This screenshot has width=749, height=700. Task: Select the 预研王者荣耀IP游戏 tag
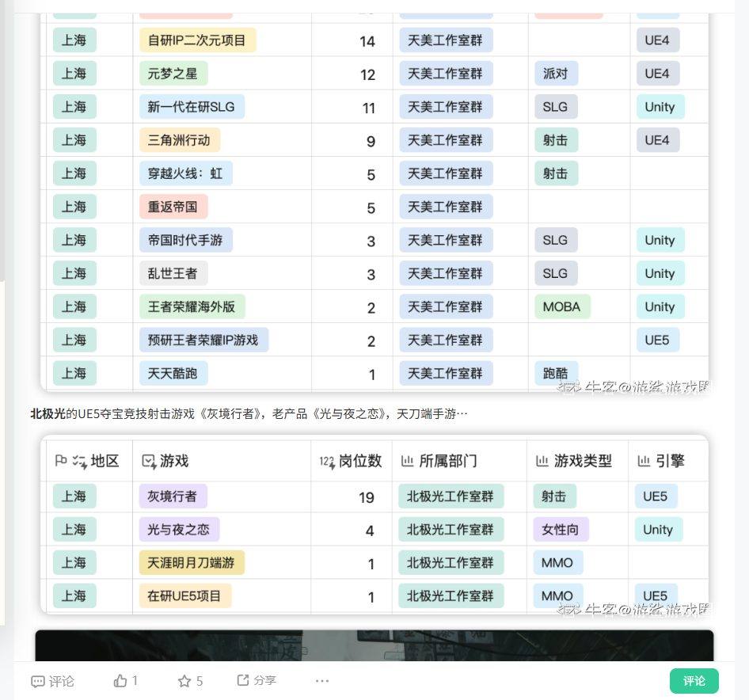pyautogui.click(x=204, y=340)
